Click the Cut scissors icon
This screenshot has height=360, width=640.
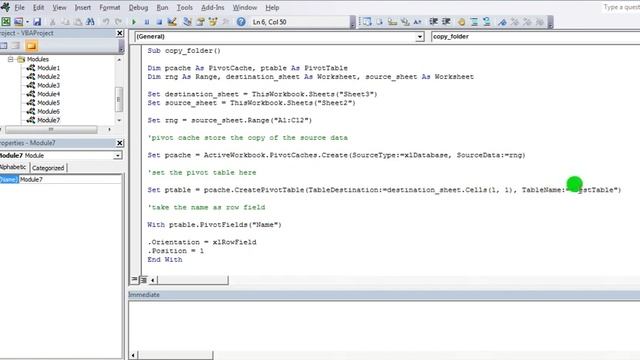pyautogui.click(x=52, y=22)
